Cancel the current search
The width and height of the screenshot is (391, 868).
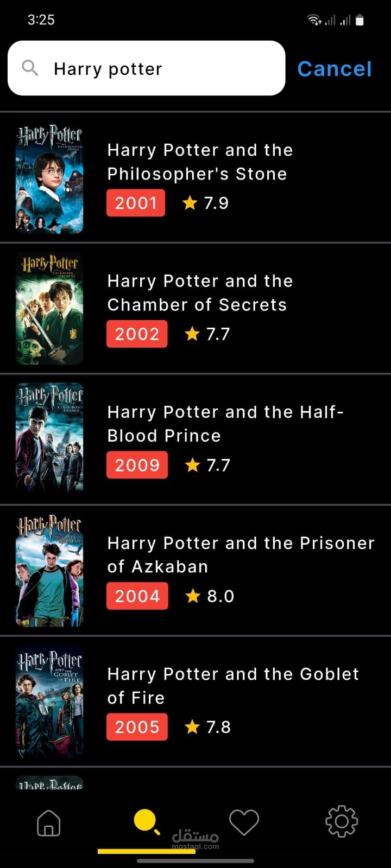[x=335, y=69]
